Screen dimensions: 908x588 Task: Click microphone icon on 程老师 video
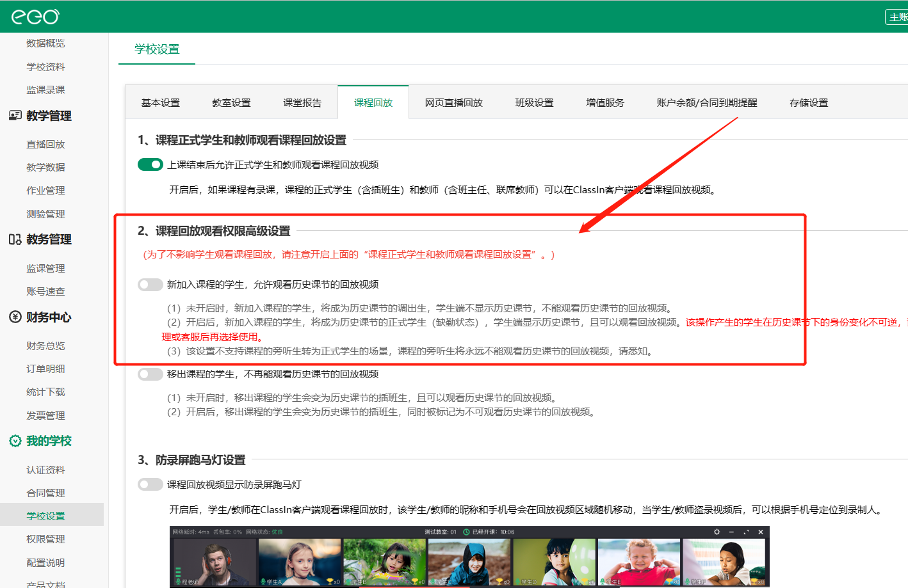point(178,582)
